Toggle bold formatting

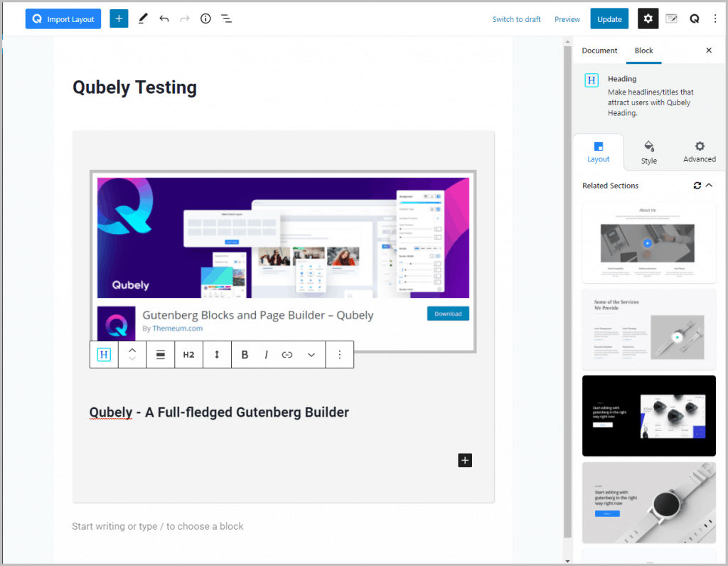tap(245, 355)
